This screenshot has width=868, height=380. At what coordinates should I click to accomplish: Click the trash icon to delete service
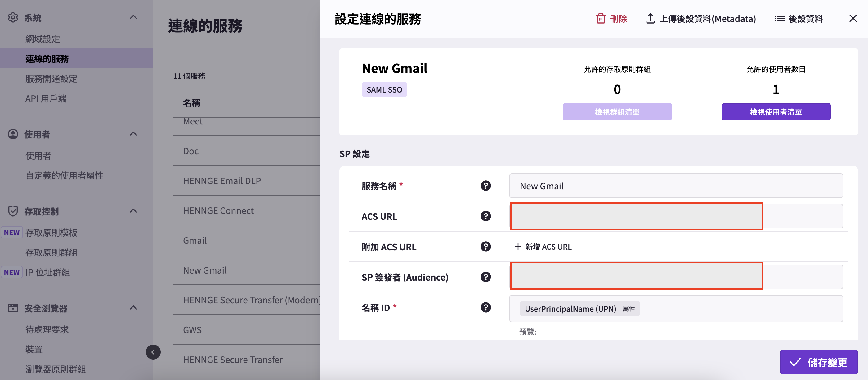(601, 18)
